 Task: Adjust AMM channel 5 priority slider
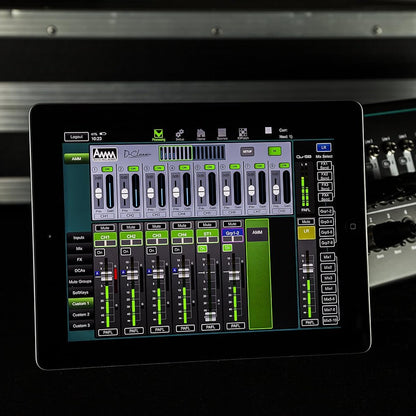(201, 191)
